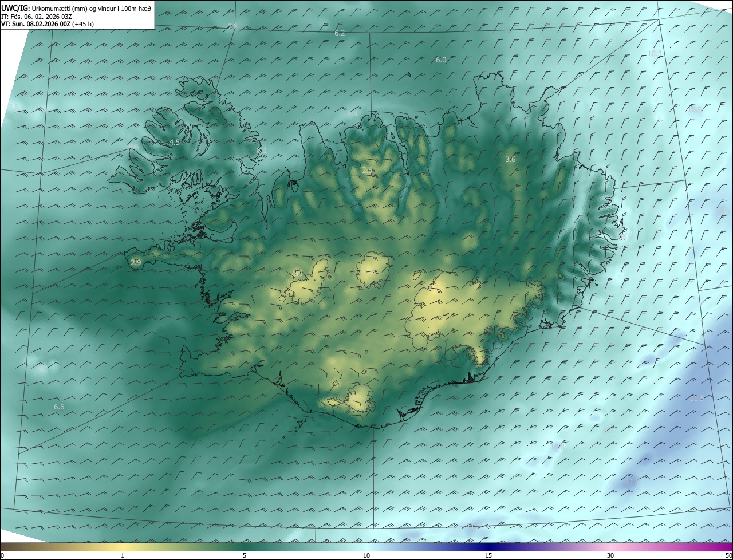Click the 2.9 value label on the west peninsula

click(136, 262)
